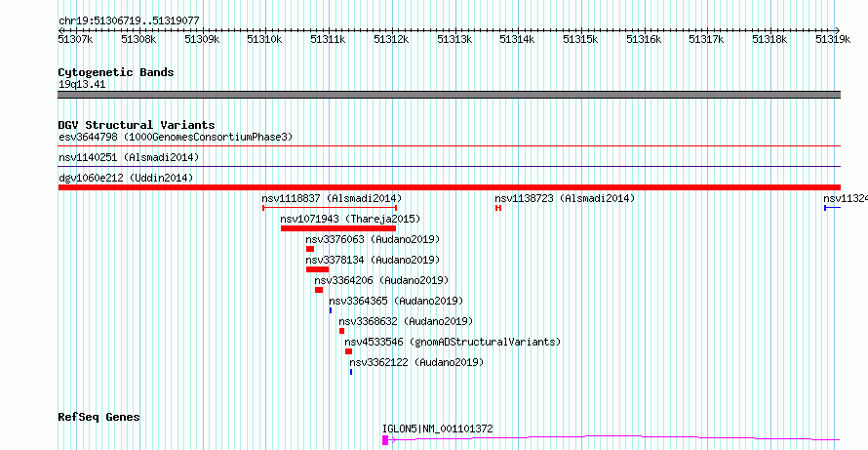Click the gray 19q13.41 cytogenetic band

coord(450,95)
